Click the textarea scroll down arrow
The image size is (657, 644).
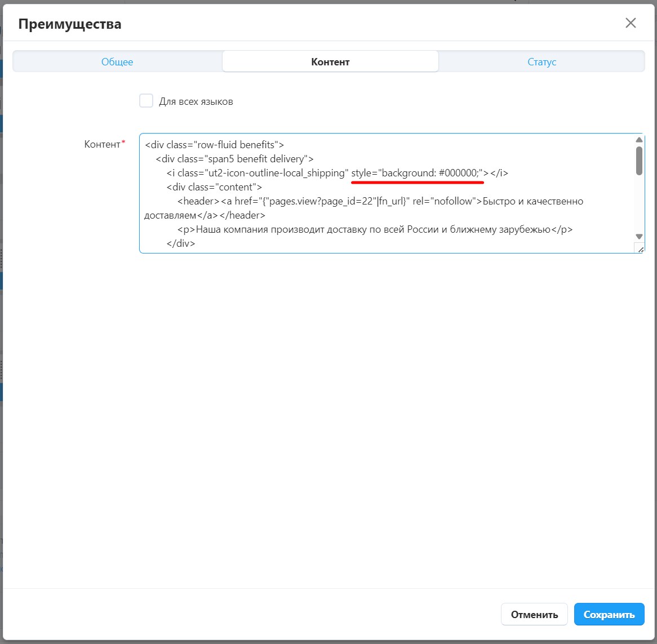(x=639, y=237)
